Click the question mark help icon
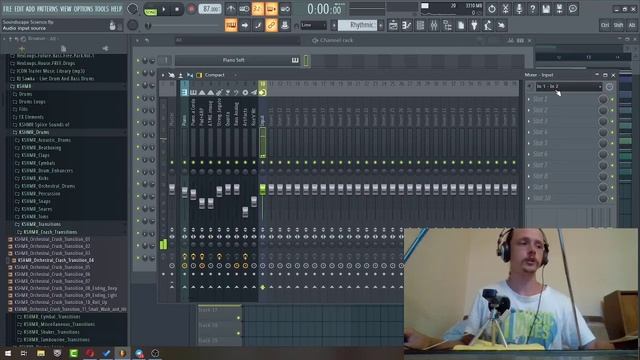The image size is (640, 360). point(532,9)
